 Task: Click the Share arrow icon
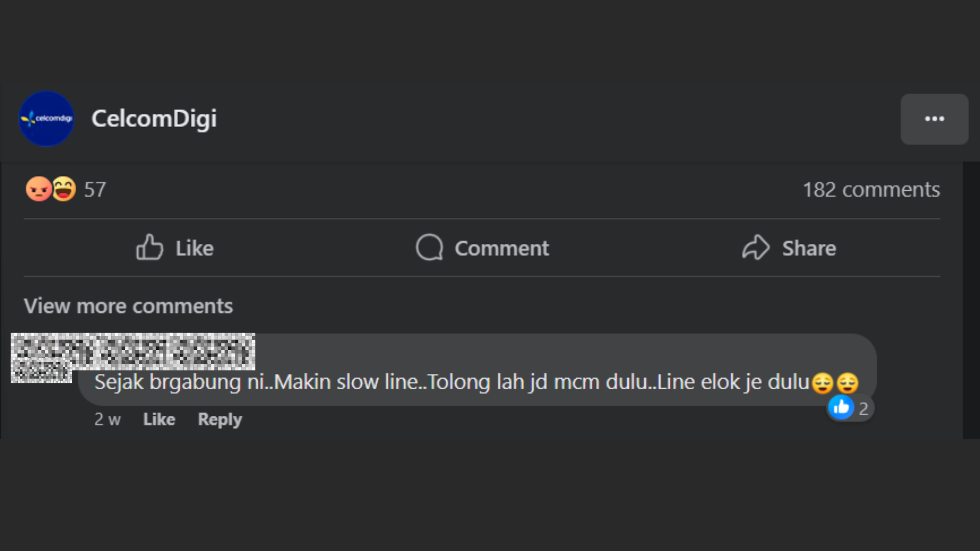pyautogui.click(x=755, y=248)
